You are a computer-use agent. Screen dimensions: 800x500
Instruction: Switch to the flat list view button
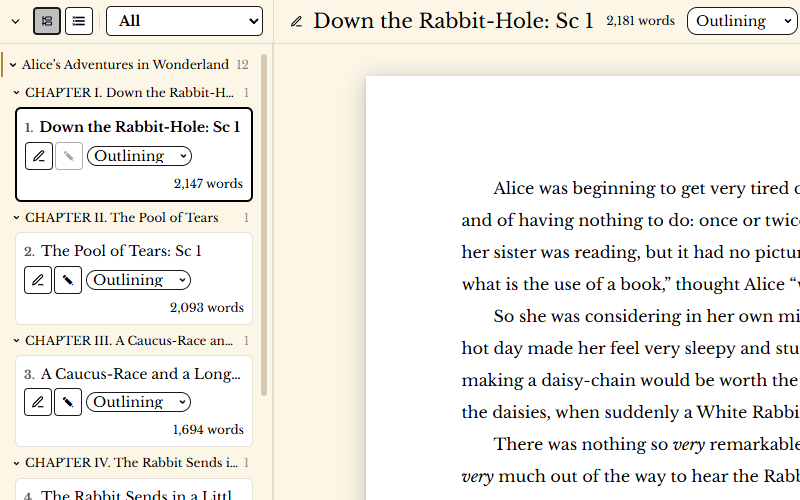coord(79,21)
